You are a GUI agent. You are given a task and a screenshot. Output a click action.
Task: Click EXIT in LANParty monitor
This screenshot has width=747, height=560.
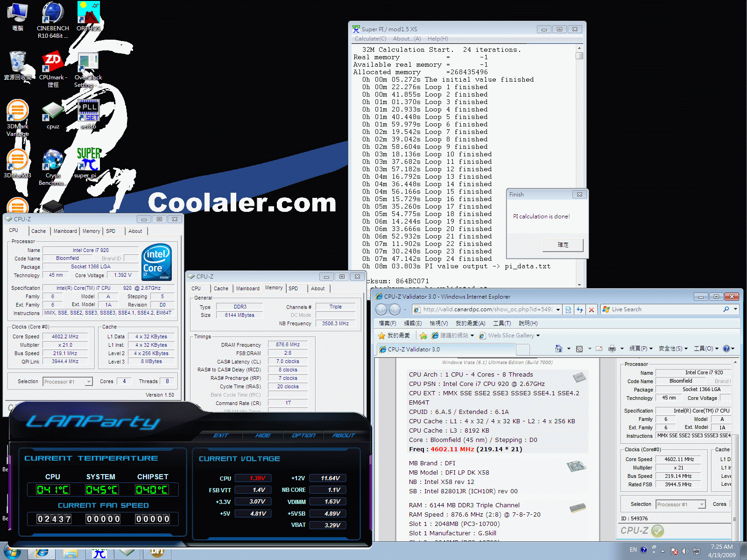(221, 435)
